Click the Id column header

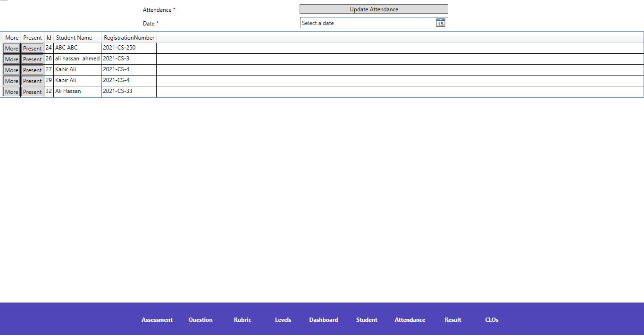[49, 38]
